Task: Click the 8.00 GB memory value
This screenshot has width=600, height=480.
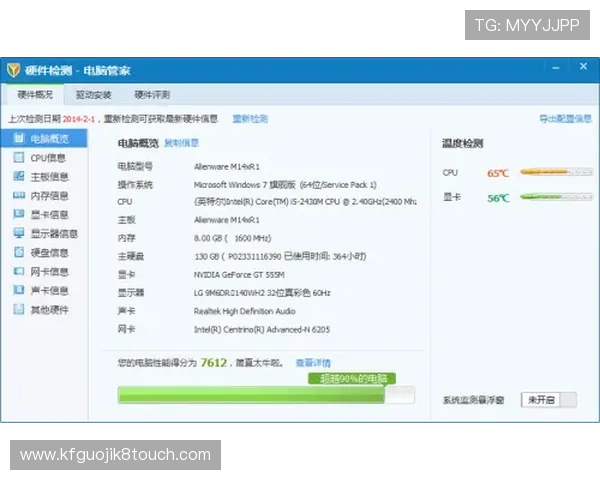Action: click(232, 238)
